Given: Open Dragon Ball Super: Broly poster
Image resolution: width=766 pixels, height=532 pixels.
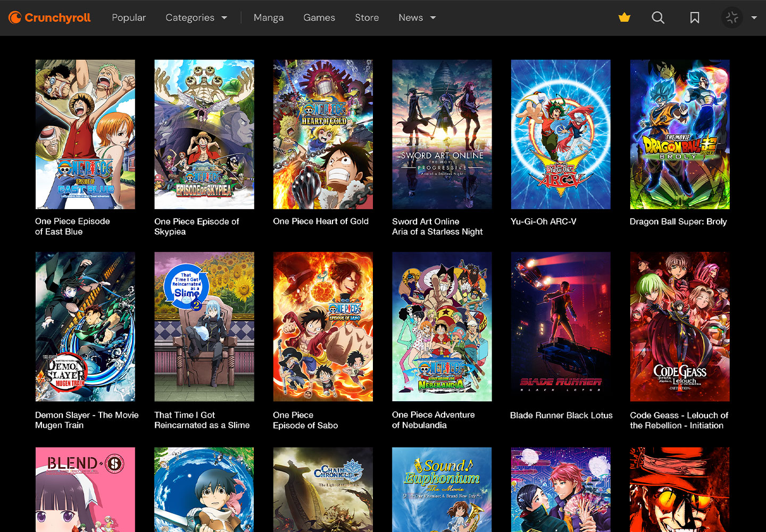Looking at the screenshot, I should coord(680,134).
